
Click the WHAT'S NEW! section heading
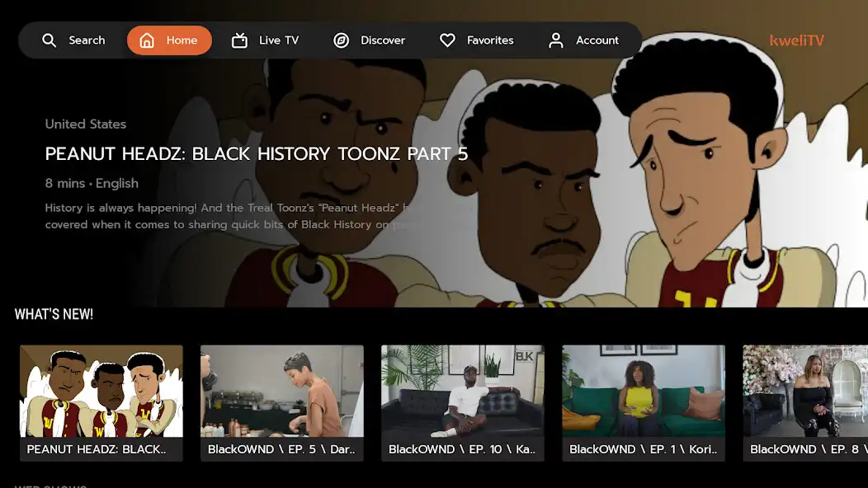click(54, 314)
